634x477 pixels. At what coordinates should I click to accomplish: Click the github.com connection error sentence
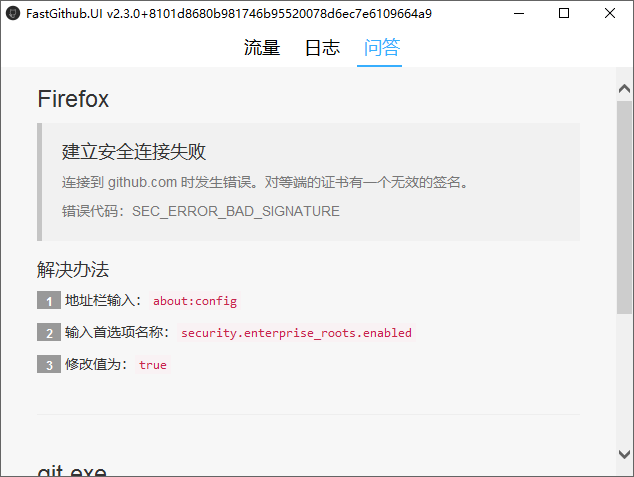(x=265, y=182)
